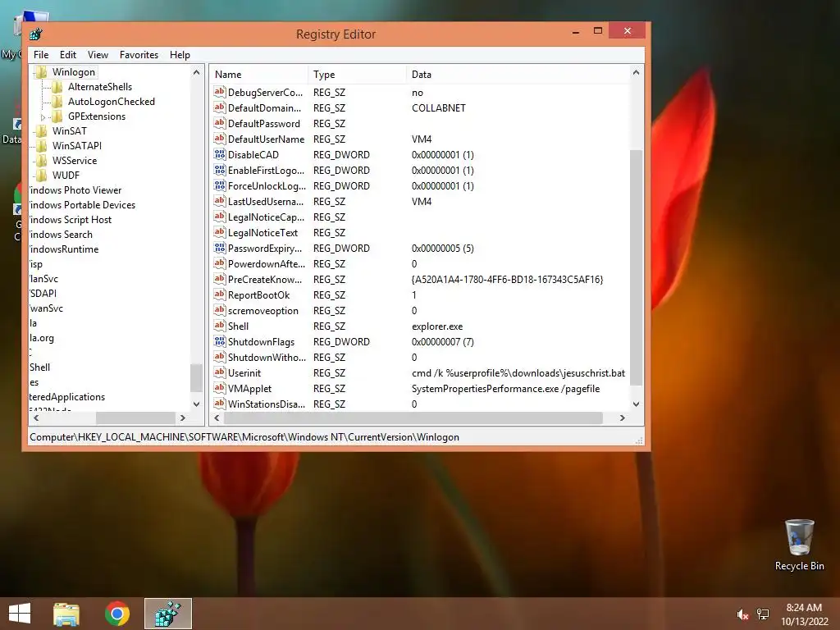This screenshot has width=840, height=630.
Task: Click the DefaultPassword string value icon
Action: coord(220,123)
